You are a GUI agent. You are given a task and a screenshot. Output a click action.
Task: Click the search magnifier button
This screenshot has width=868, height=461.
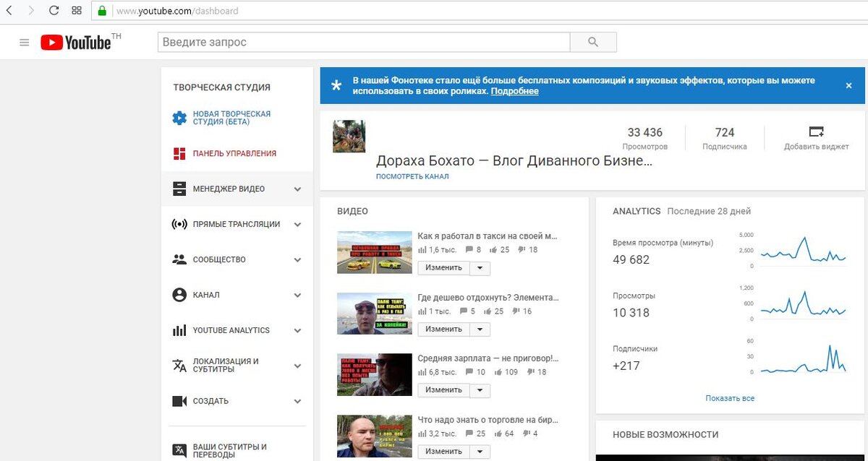[x=593, y=42]
